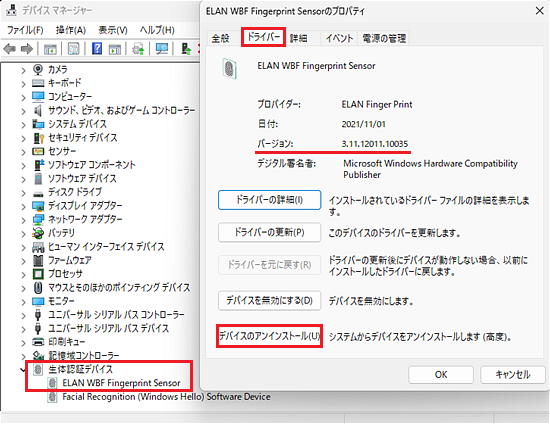Switch to the 全般 tab
The image size is (550, 424).
pos(221,38)
